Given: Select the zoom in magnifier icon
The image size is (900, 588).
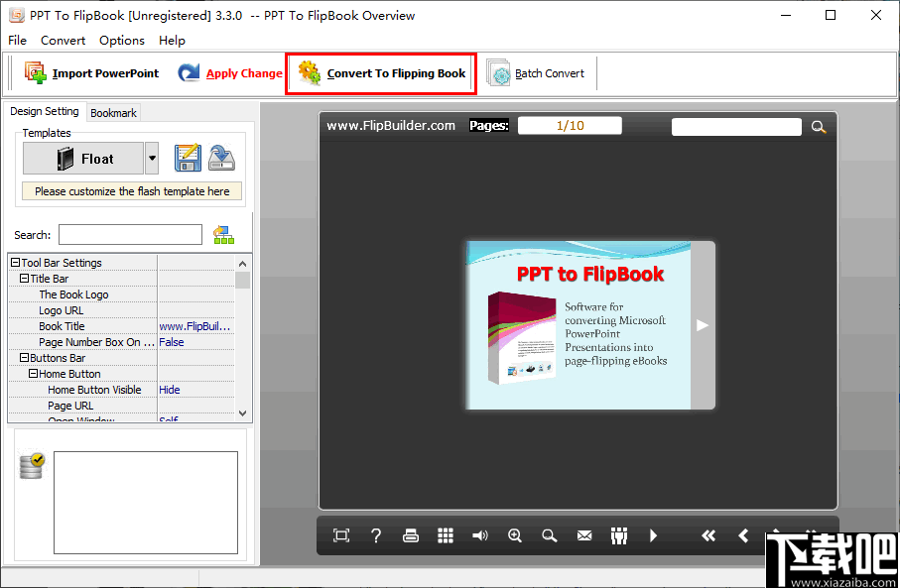Looking at the screenshot, I should (x=515, y=535).
